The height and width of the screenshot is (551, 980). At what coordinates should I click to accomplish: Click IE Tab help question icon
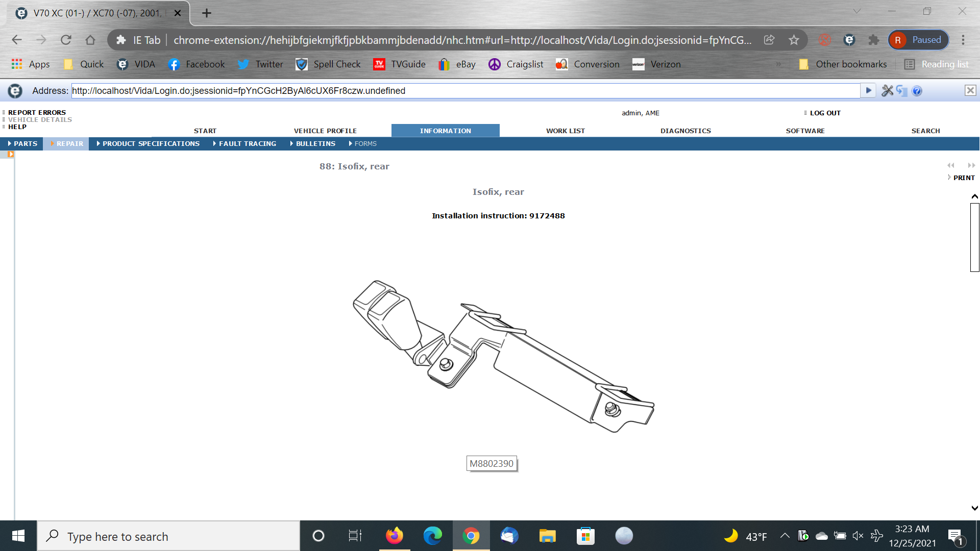click(x=917, y=91)
